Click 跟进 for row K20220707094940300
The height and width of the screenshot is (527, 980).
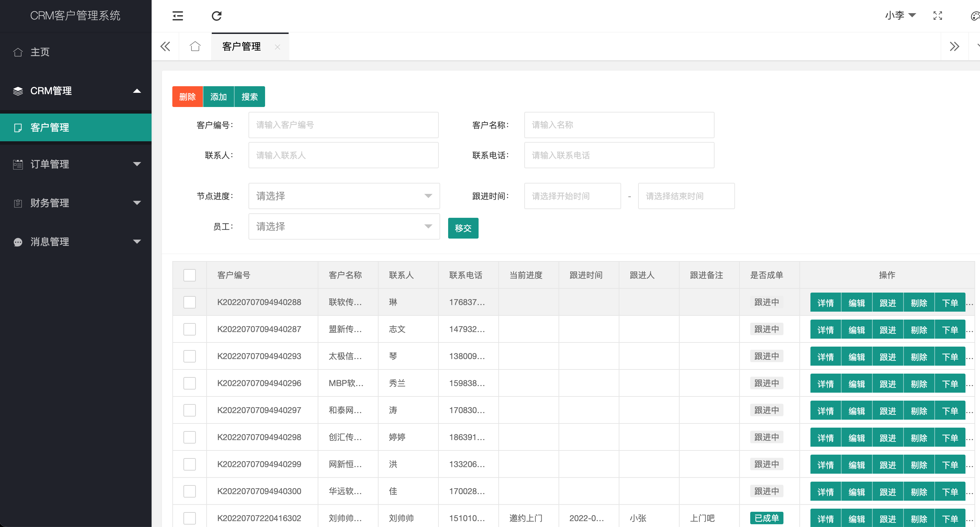pyautogui.click(x=888, y=492)
